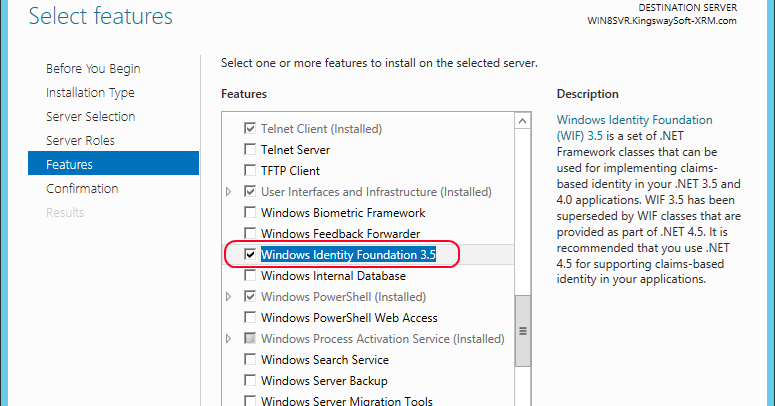Enable the Windows Server Backup checkbox
Image resolution: width=775 pixels, height=406 pixels.
click(x=250, y=381)
